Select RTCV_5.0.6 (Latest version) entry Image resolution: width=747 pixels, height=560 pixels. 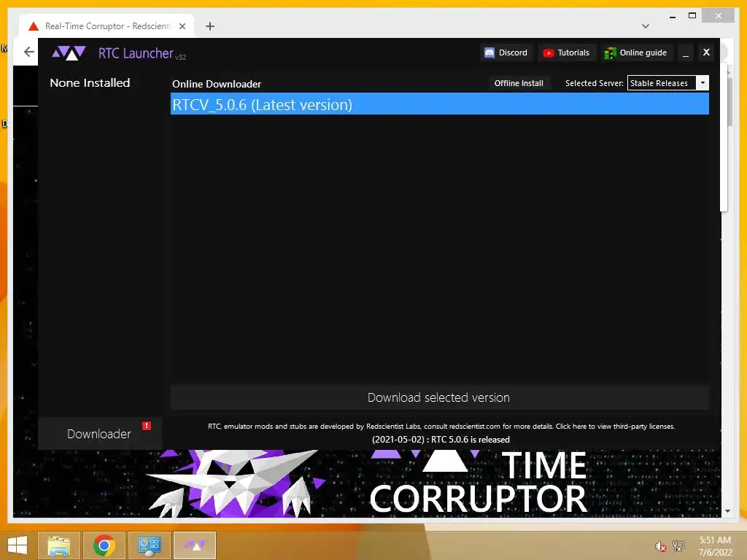coord(440,104)
